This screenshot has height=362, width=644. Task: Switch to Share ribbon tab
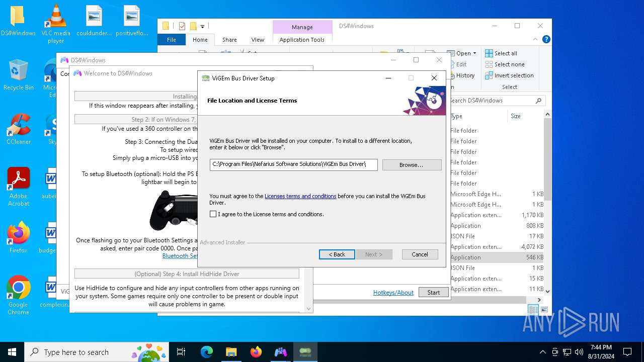click(x=229, y=40)
